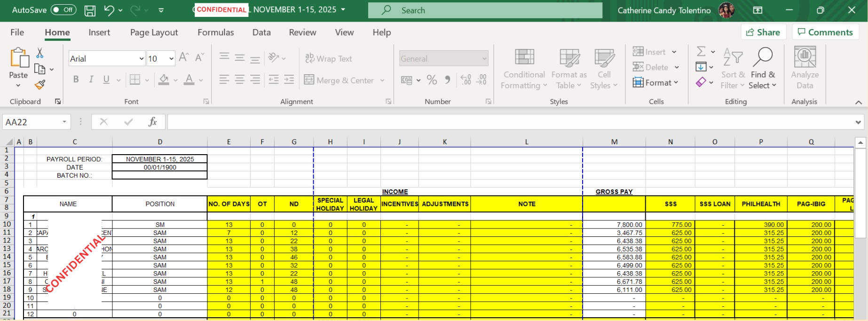Click the Fill Color paint bucket
868x321 pixels.
tap(164, 80)
